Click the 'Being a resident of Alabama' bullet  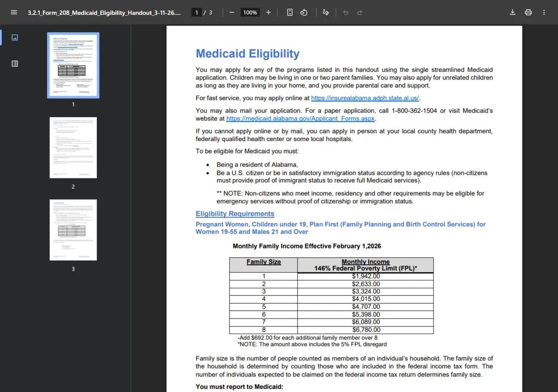pyautogui.click(x=257, y=164)
